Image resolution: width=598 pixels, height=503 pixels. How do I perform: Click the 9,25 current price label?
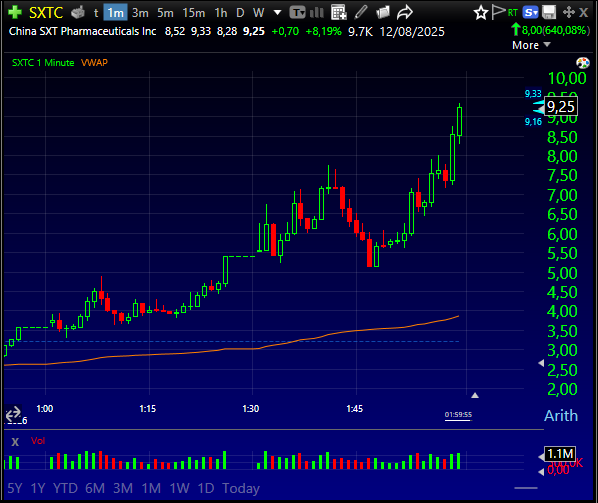pos(561,106)
